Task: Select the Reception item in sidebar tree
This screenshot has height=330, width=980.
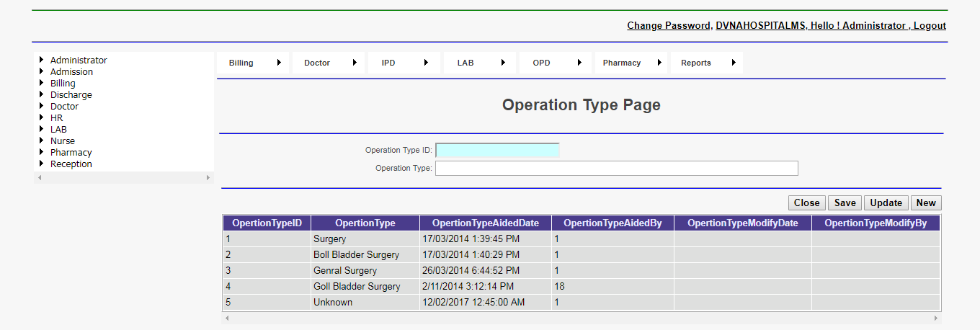Action: 71,164
